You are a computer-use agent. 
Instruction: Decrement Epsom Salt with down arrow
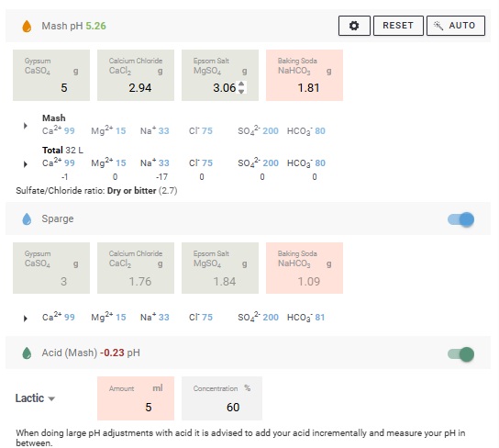coord(241,92)
